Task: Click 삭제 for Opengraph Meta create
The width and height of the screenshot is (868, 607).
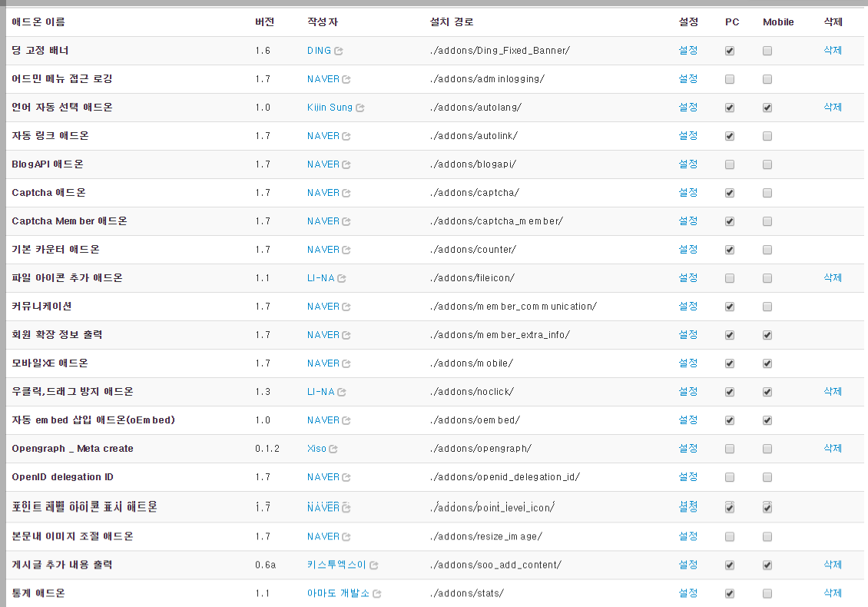Action: pyautogui.click(x=832, y=448)
